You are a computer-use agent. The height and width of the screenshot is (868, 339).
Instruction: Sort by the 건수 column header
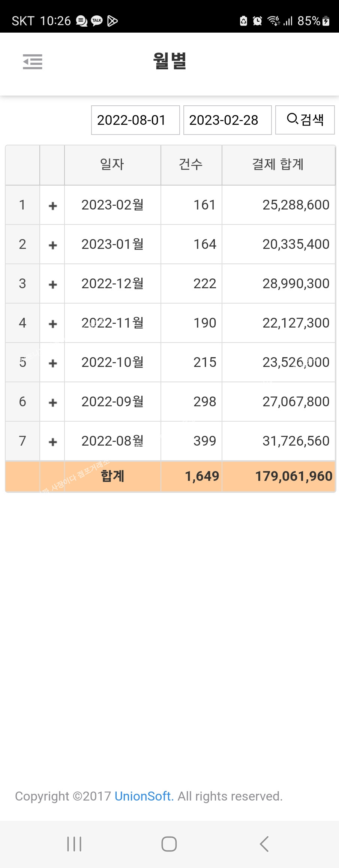pos(191,165)
